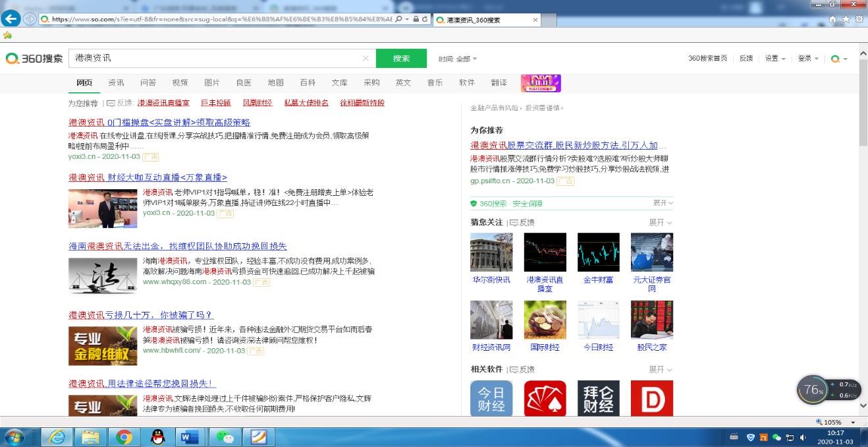Open the 登录 dropdown menu
This screenshot has height=447, width=868.
coord(808,59)
